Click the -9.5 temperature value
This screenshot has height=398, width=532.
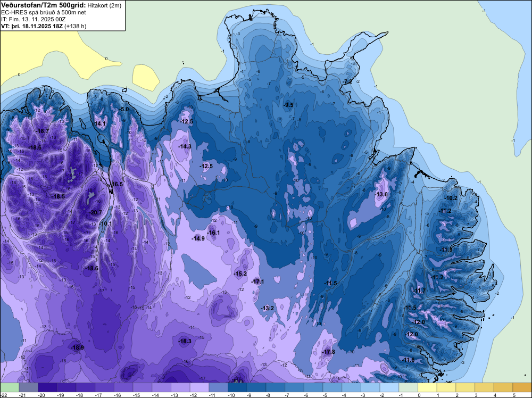[288, 105]
